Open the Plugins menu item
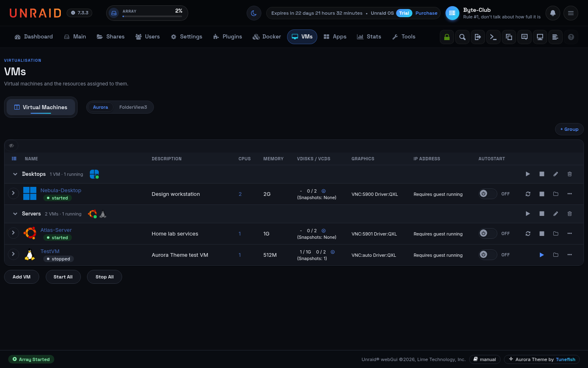588x368 pixels. (228, 37)
